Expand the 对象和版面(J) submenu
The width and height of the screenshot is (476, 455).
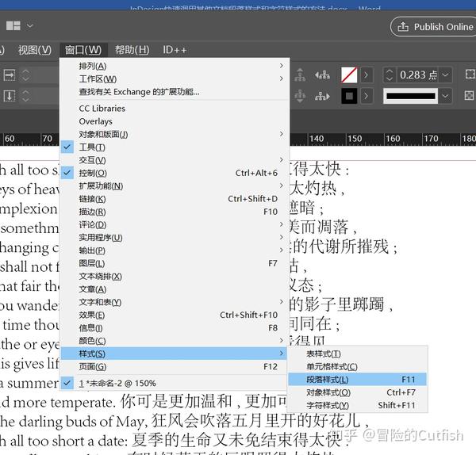tap(175, 134)
